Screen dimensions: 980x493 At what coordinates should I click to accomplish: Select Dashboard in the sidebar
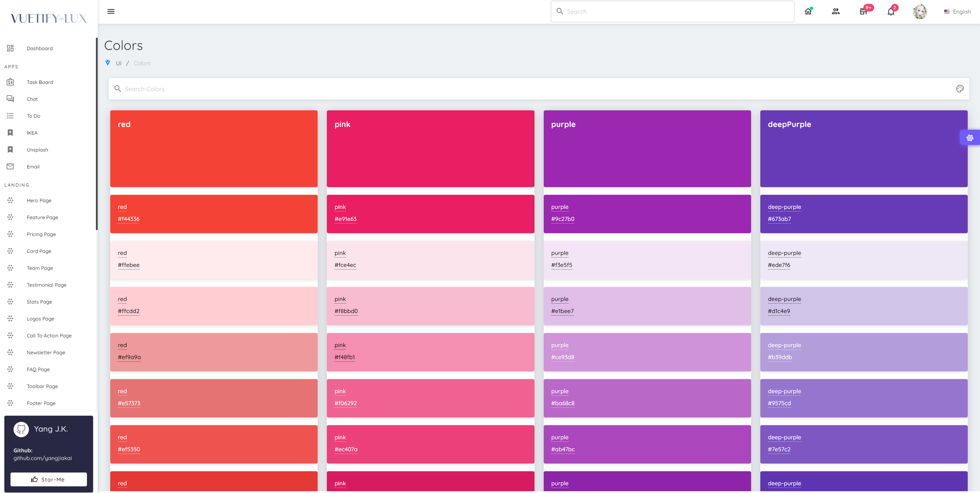pos(40,48)
